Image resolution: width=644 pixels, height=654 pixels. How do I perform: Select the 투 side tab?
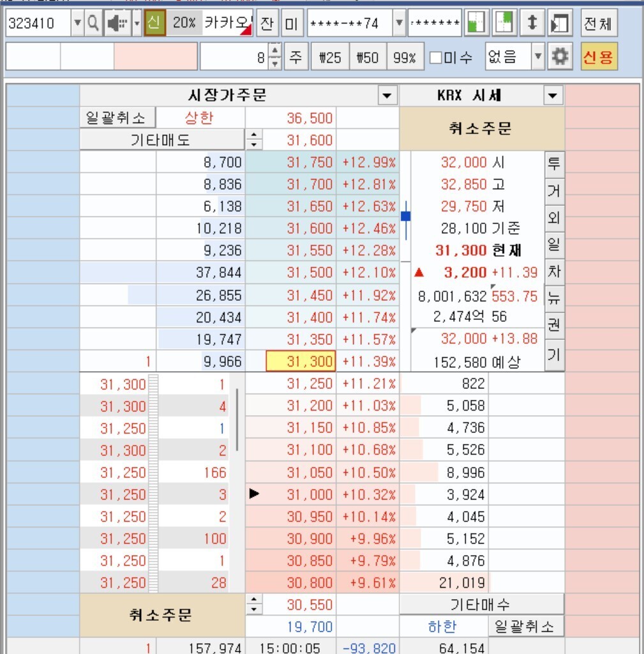pos(554,163)
